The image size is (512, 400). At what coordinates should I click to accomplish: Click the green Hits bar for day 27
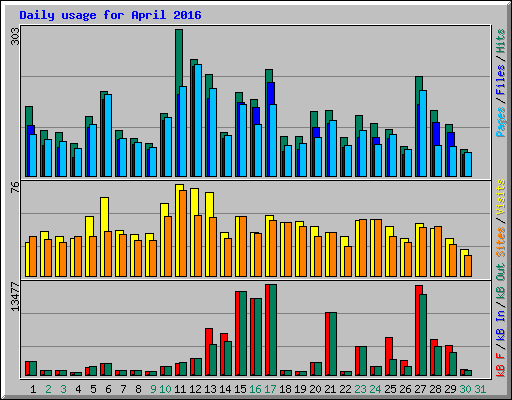[x=419, y=84]
